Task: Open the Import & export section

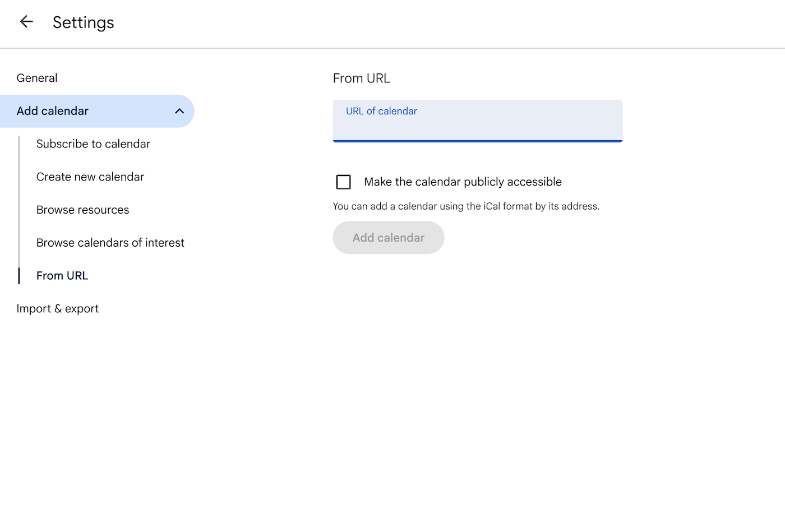Action: coord(58,308)
